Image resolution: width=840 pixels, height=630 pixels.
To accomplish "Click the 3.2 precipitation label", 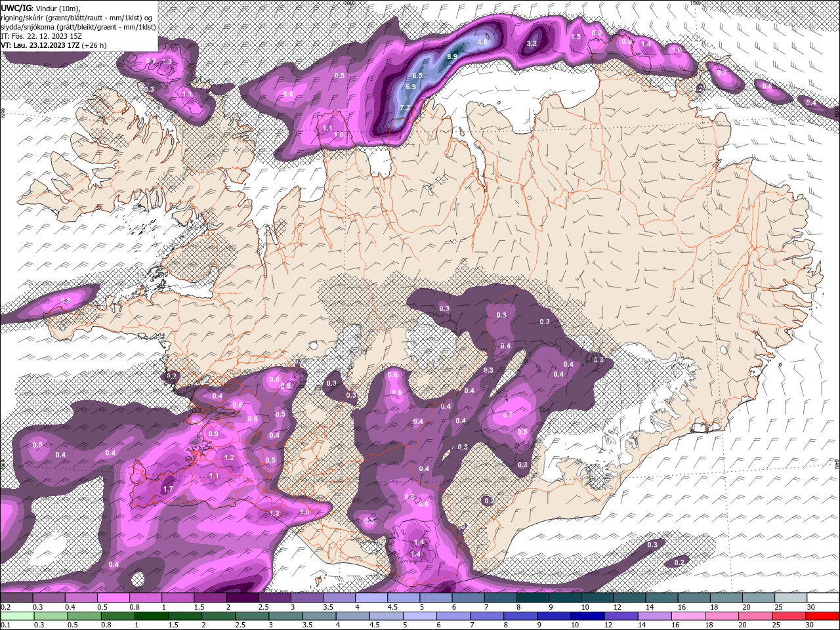I will (532, 44).
